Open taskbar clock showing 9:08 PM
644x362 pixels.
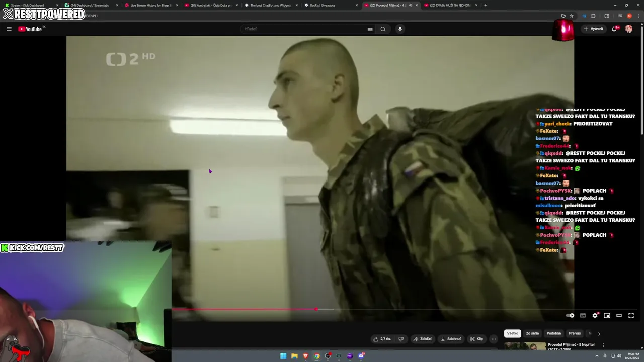click(633, 356)
